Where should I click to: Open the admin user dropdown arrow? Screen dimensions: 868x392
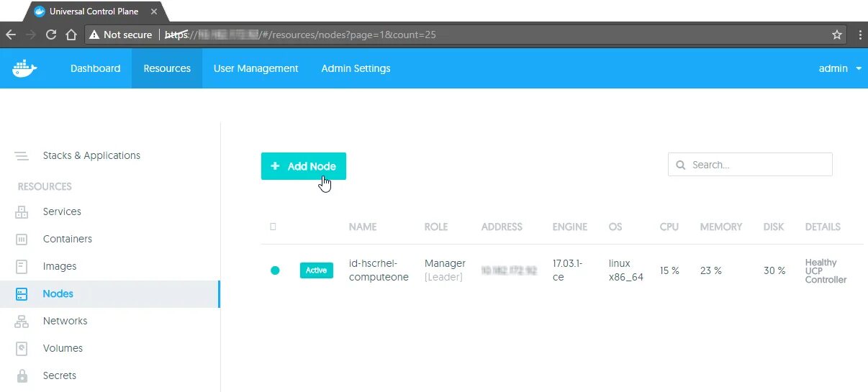click(x=859, y=69)
